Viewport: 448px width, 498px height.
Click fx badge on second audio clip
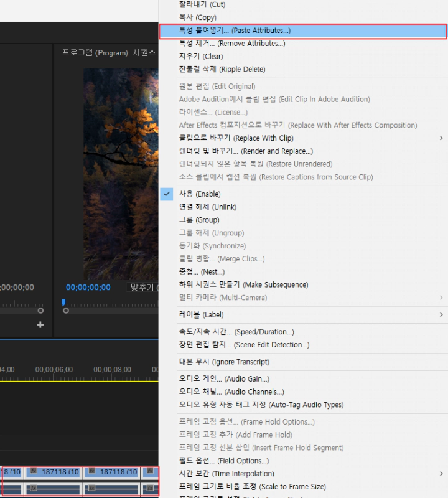pyautogui.click(x=91, y=488)
